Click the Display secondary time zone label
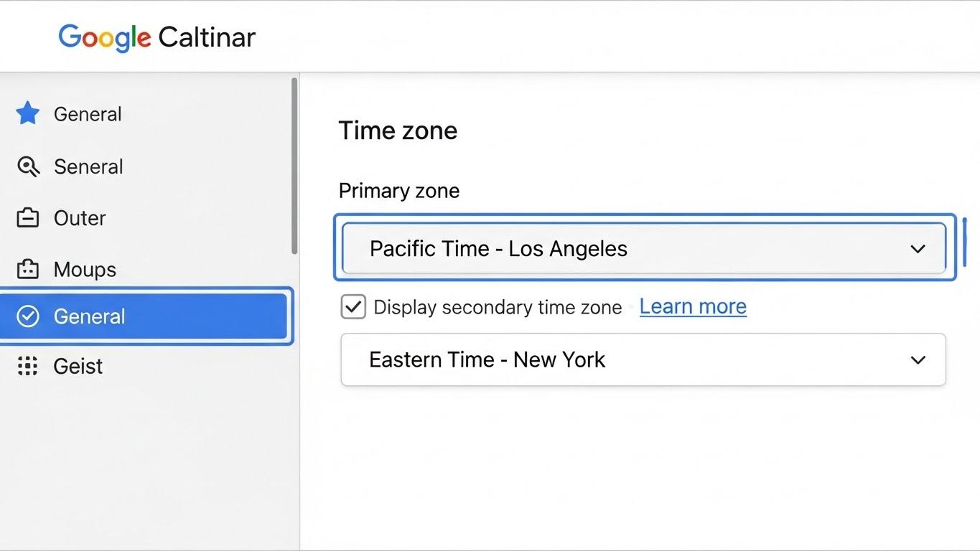Viewport: 980px width, 551px height. click(x=498, y=308)
